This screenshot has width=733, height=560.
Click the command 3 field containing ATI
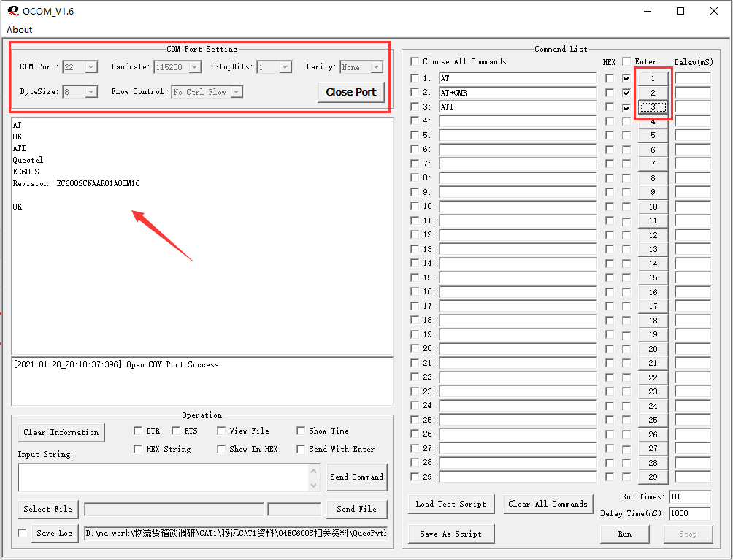pos(518,107)
